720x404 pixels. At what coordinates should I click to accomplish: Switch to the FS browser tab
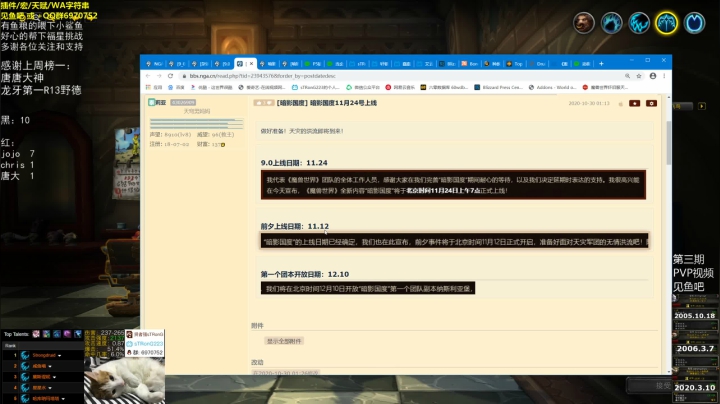(313, 64)
